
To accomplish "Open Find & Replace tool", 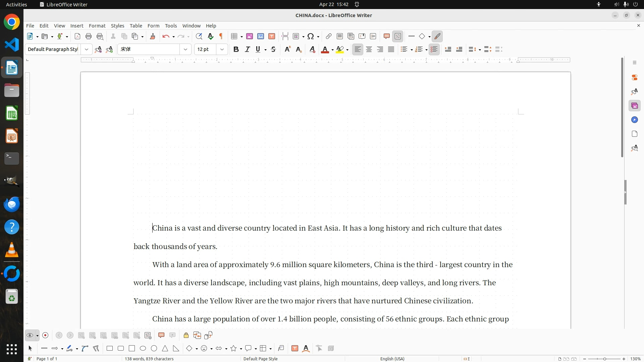I will [199, 37].
